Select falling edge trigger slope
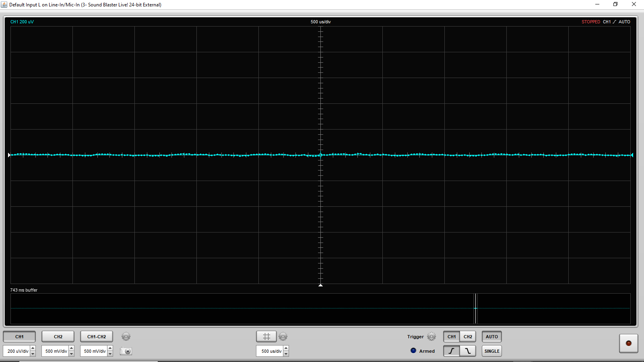This screenshot has height=362, width=644. (x=468, y=351)
